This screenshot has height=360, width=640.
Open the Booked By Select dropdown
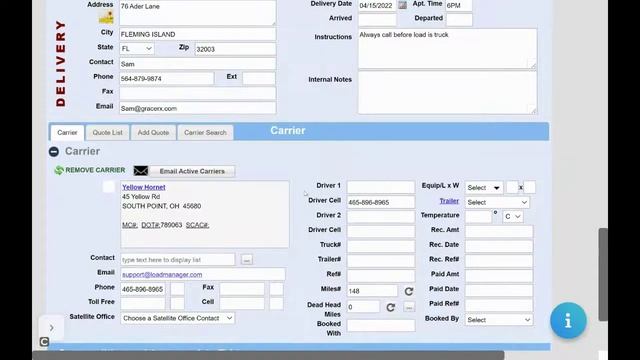[499, 320]
